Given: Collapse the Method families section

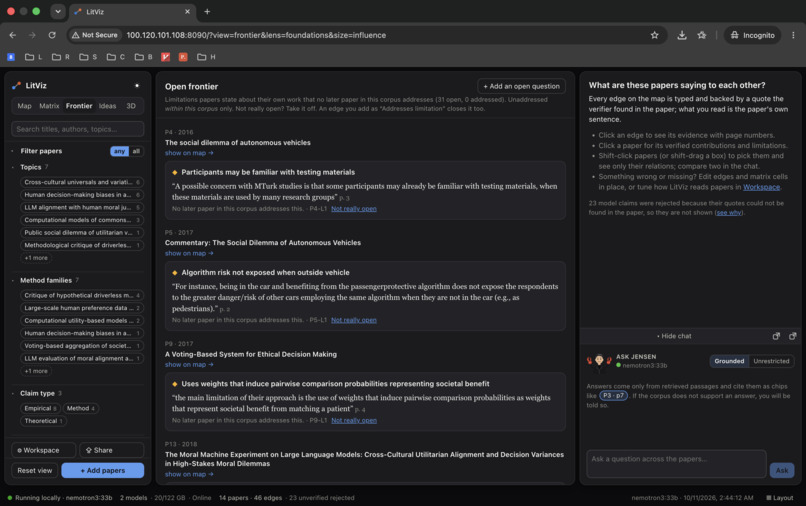Looking at the screenshot, I should coord(46,280).
